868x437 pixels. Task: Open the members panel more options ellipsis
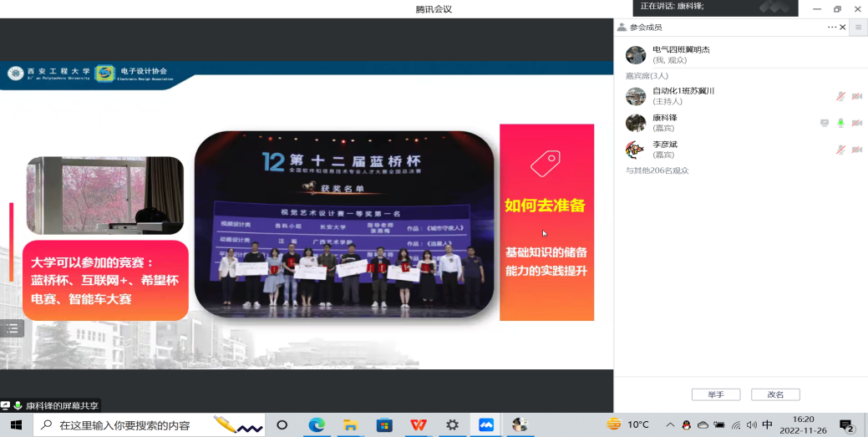click(832, 27)
